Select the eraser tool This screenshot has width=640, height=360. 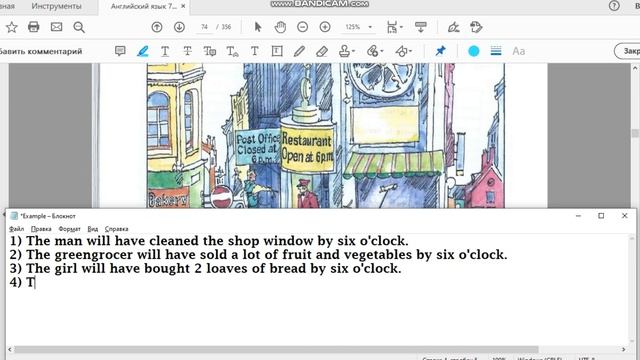[x=322, y=51]
